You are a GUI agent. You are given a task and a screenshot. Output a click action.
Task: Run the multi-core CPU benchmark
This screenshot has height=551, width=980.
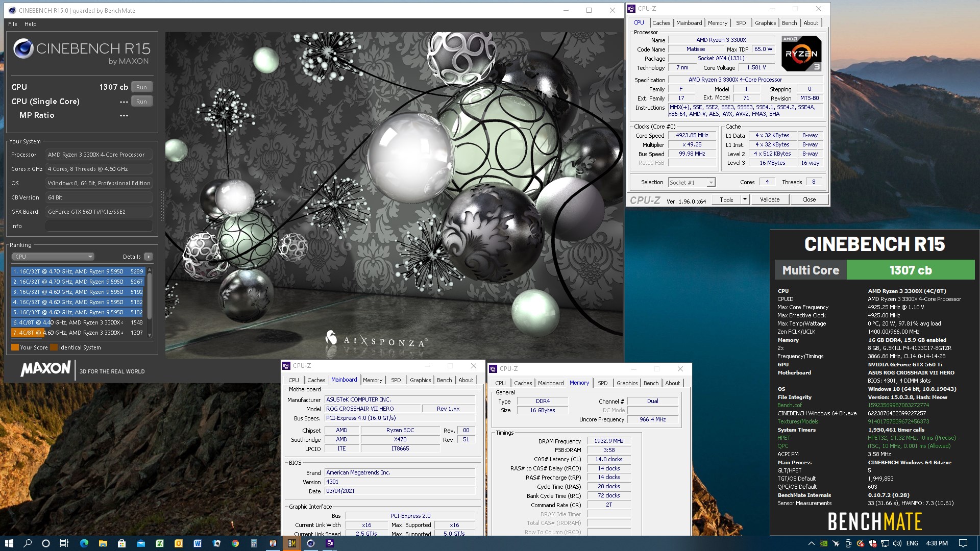141,87
